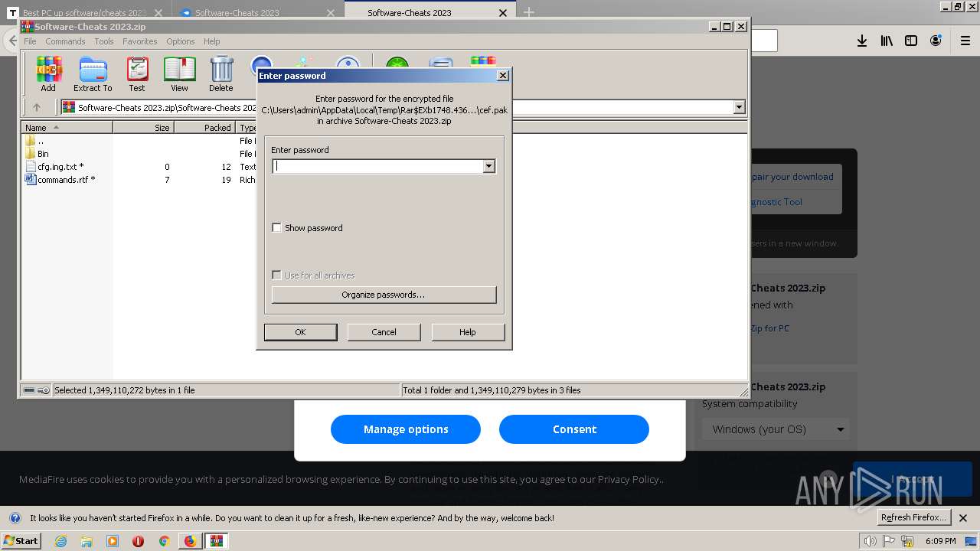
Task: Click Help in the password dialog
Action: (x=468, y=332)
